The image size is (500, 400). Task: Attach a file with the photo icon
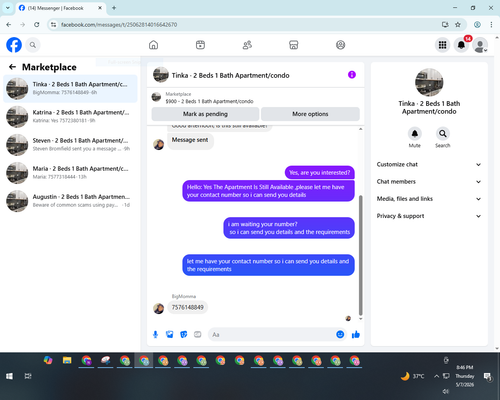[170, 334]
